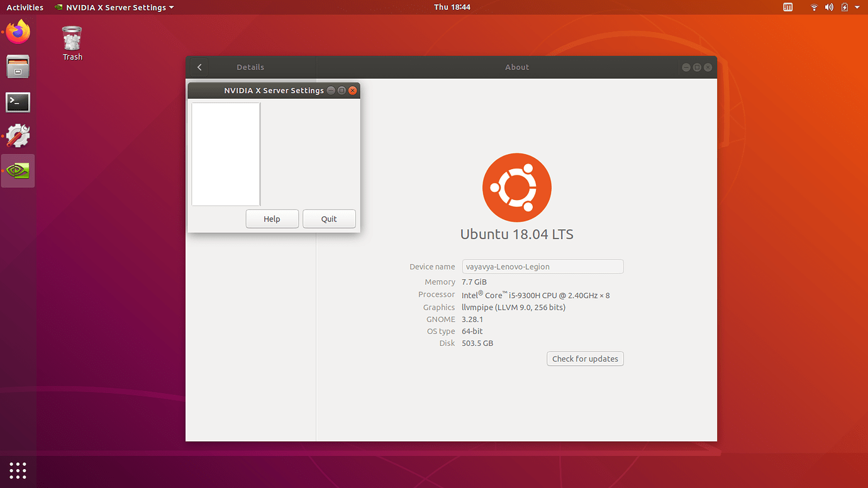The image size is (868, 488).
Task: Select the Trash icon on the desktop
Action: 72,43
